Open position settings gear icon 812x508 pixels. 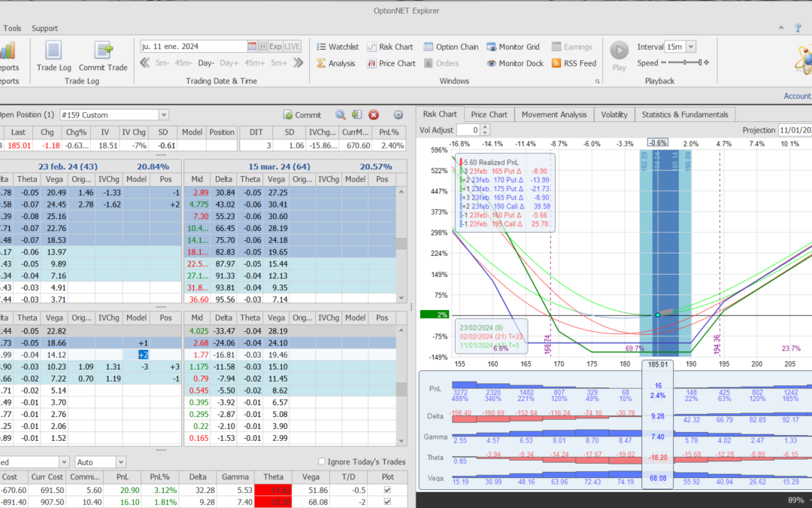(x=398, y=115)
